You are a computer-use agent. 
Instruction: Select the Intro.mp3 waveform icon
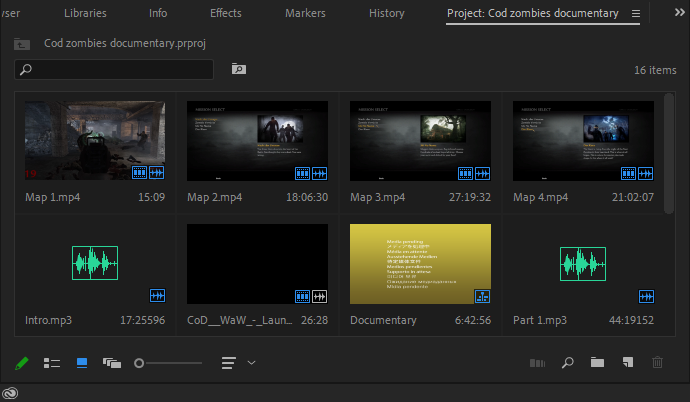pyautogui.click(x=95, y=263)
